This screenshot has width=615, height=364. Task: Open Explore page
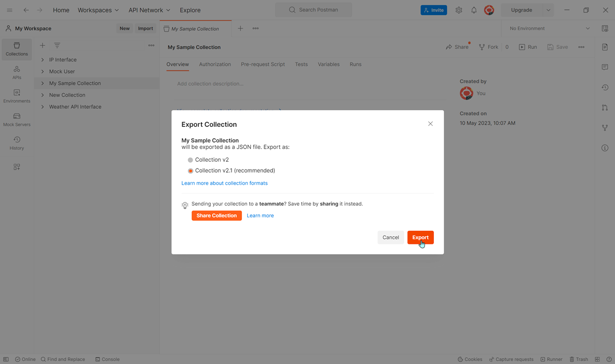190,10
